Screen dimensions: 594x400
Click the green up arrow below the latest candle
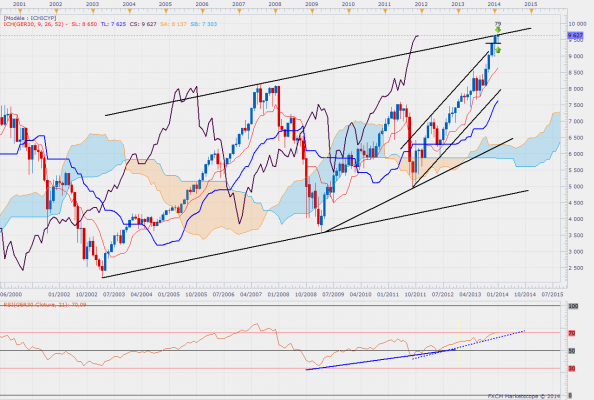498,50
